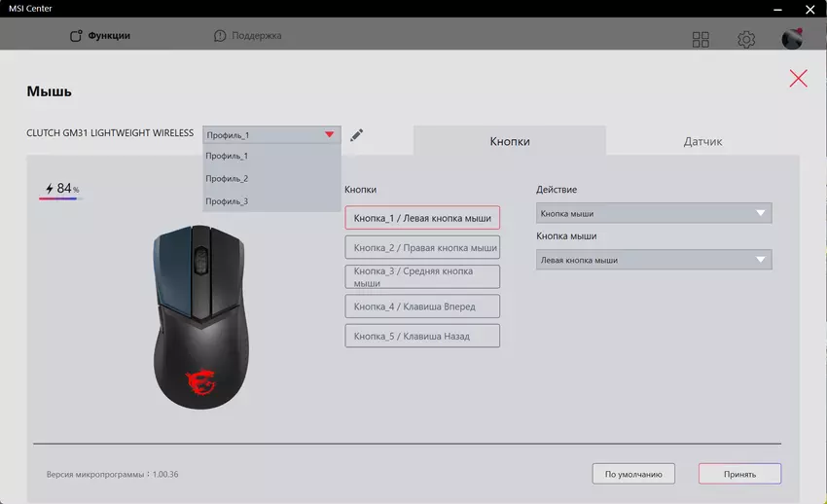Click the pencil edit profile icon
Image resolution: width=827 pixels, height=504 pixels.
point(357,135)
